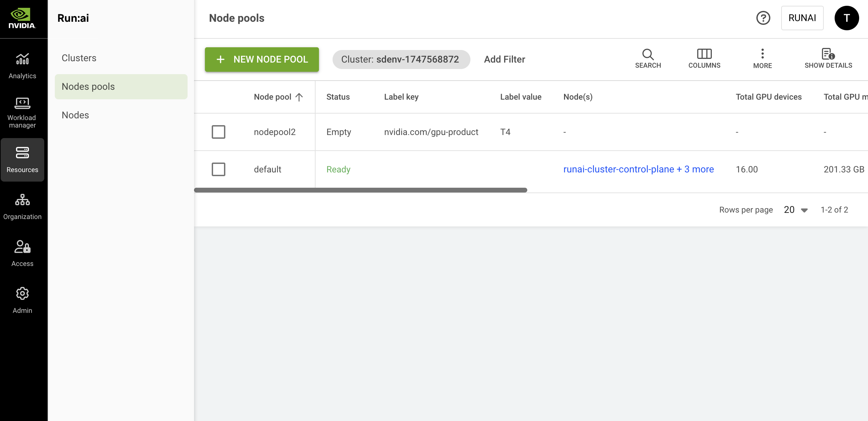Screen dimensions: 868x421
Task: Check the nodepool2 row checkbox
Action: tap(218, 132)
